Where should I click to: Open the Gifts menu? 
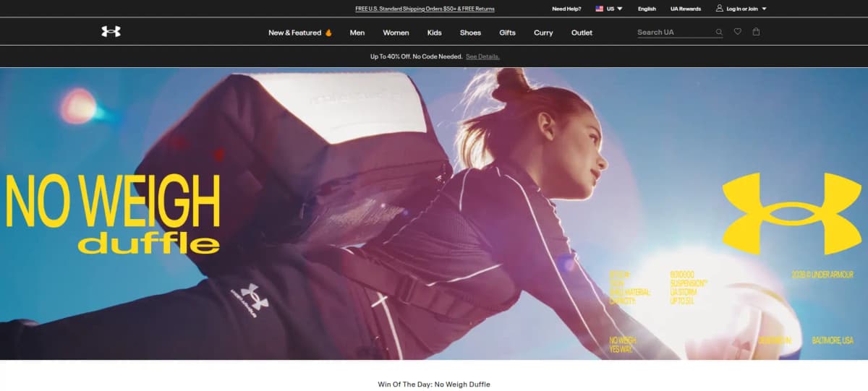pos(507,33)
